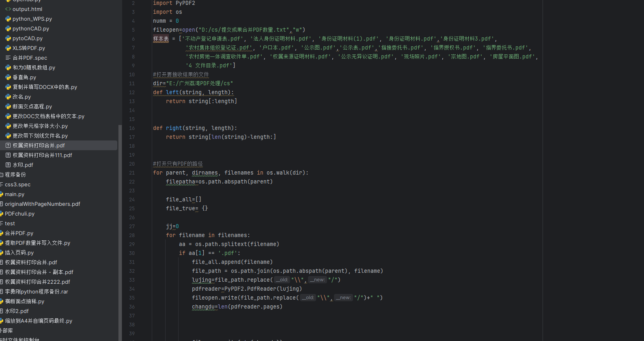Select originalWithPageNumbers.pdf
The height and width of the screenshot is (341, 644).
pyautogui.click(x=43, y=204)
